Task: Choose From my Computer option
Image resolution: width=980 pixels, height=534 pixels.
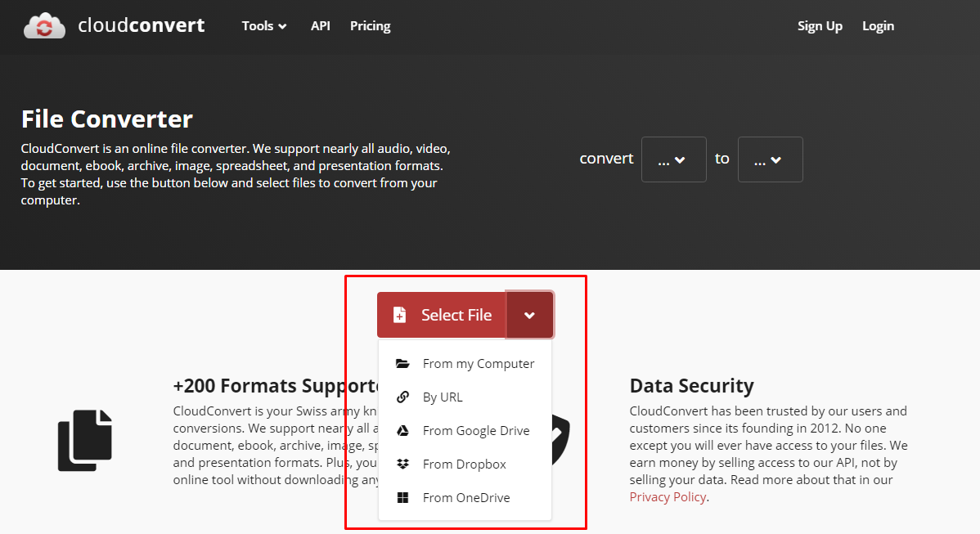Action: 465,363
